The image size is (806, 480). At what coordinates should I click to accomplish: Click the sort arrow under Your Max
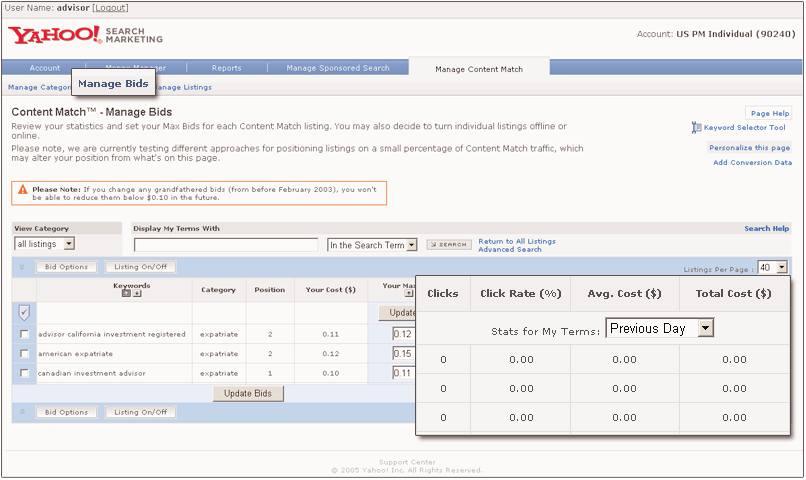click(408, 294)
